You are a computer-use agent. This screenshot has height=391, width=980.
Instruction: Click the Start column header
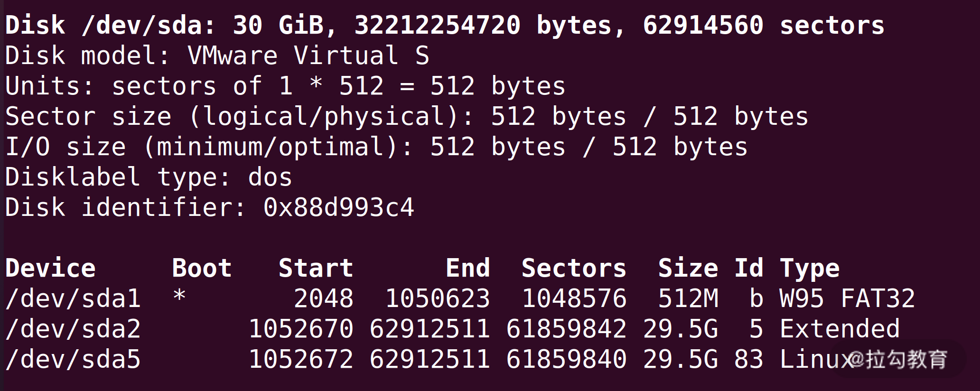click(316, 268)
